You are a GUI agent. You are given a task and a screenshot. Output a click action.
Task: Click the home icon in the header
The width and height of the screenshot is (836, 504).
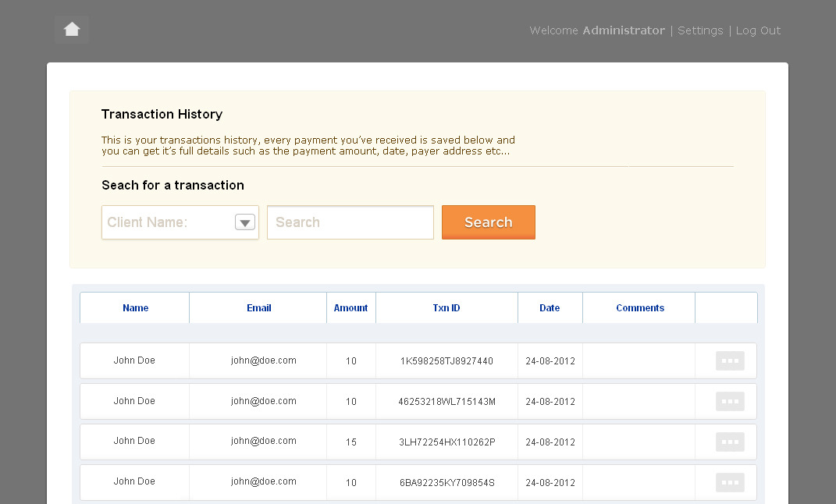(72, 30)
